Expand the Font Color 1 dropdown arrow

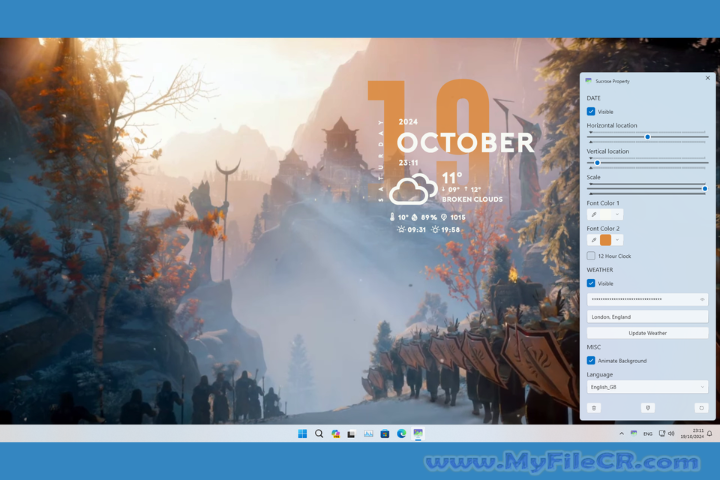617,215
